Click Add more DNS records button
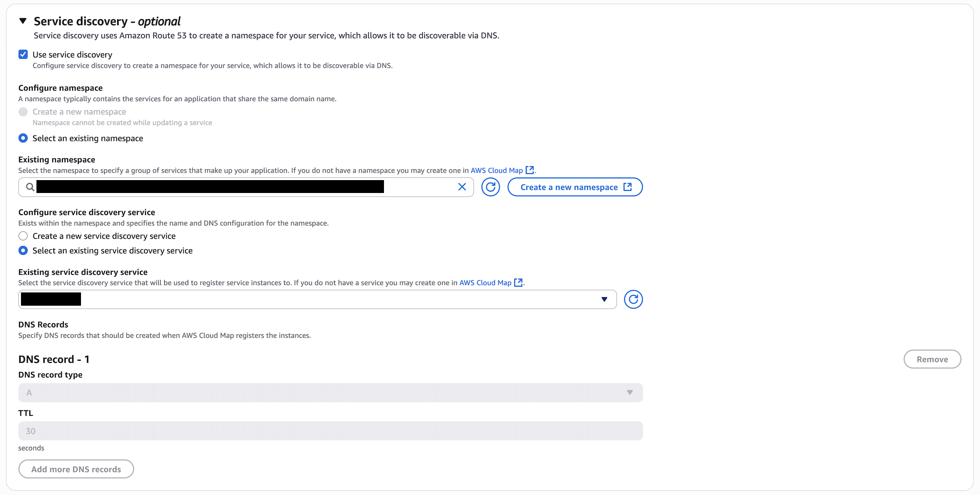The width and height of the screenshot is (980, 495). 76,469
